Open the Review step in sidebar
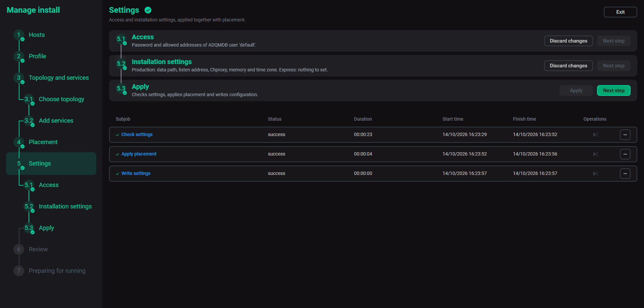The width and height of the screenshot is (644, 308). click(x=38, y=249)
